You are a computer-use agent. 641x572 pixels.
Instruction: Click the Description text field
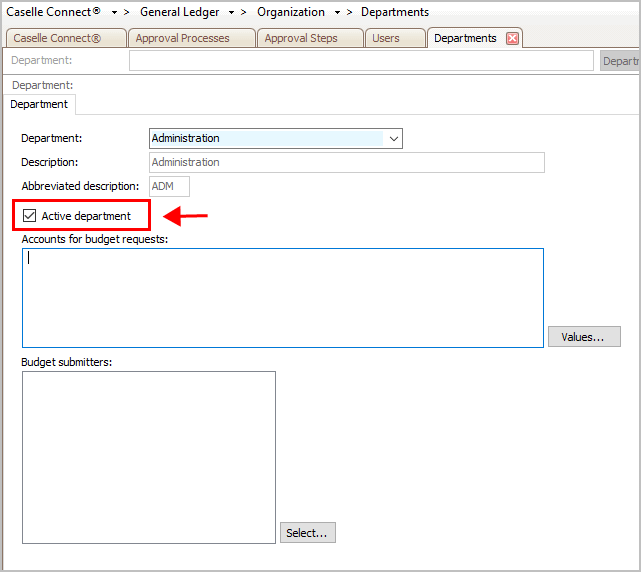346,162
